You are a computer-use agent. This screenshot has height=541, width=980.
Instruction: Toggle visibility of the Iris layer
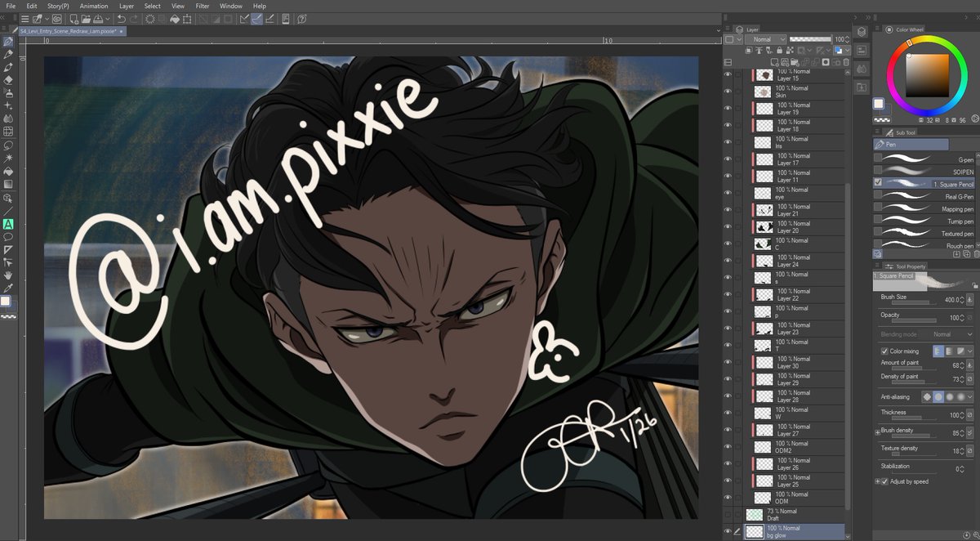(x=728, y=142)
